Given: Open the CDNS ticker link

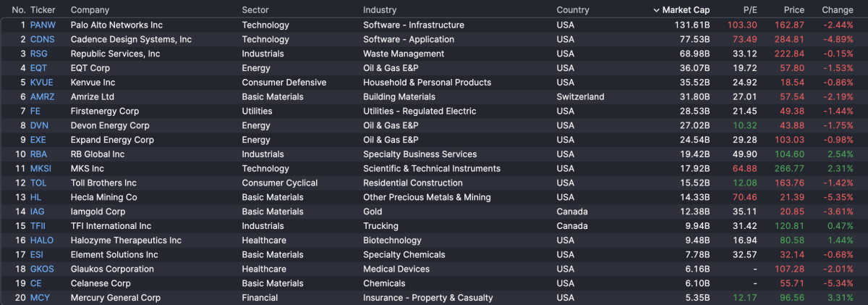Looking at the screenshot, I should pyautogui.click(x=43, y=39).
